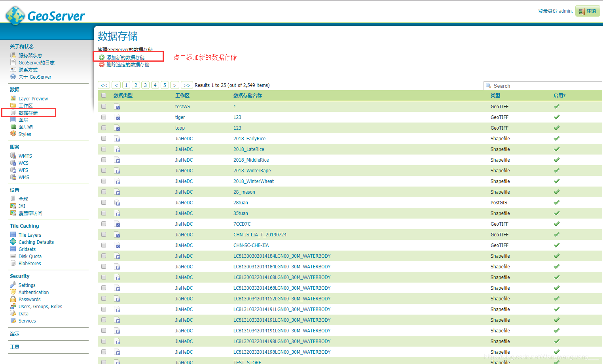Click the BlobStores icon
This screenshot has width=603, height=364.
(x=13, y=263)
